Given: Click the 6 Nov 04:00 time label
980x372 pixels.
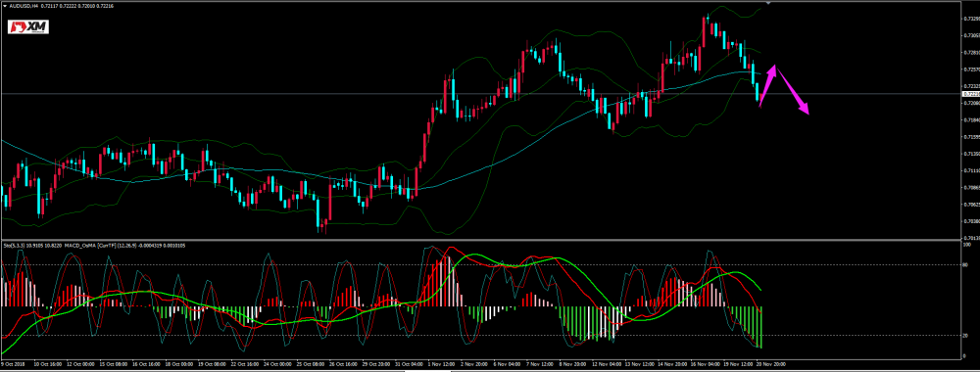Looking at the screenshot, I should [x=507, y=364].
